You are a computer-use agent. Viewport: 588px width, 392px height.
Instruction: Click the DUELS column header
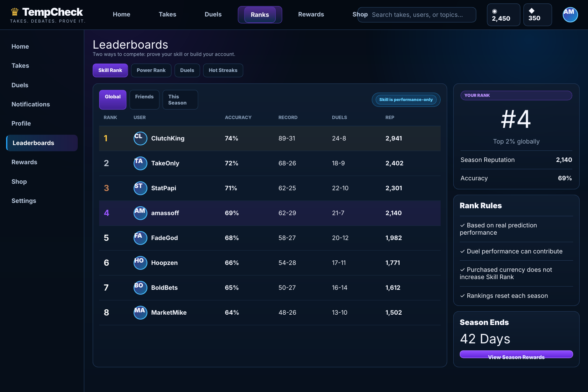pos(339,118)
